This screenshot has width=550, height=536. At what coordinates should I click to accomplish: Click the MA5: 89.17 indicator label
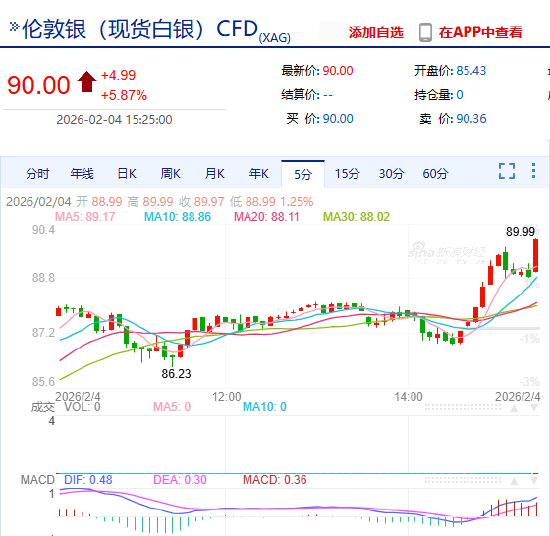point(85,217)
